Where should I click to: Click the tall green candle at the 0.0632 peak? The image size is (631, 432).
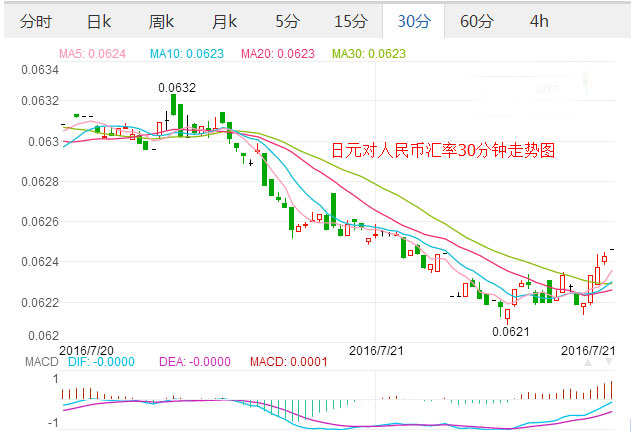pos(173,105)
